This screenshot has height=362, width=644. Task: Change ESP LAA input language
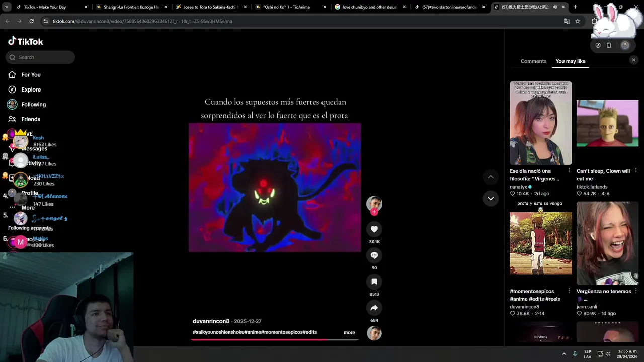pyautogui.click(x=588, y=354)
